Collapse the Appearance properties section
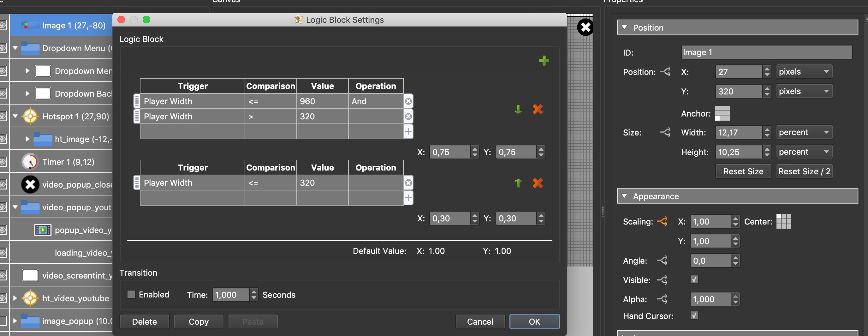 click(x=624, y=195)
